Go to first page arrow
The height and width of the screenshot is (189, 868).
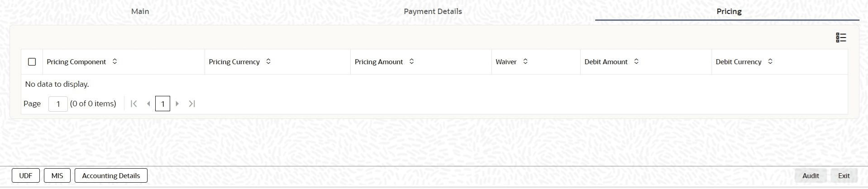[134, 104]
